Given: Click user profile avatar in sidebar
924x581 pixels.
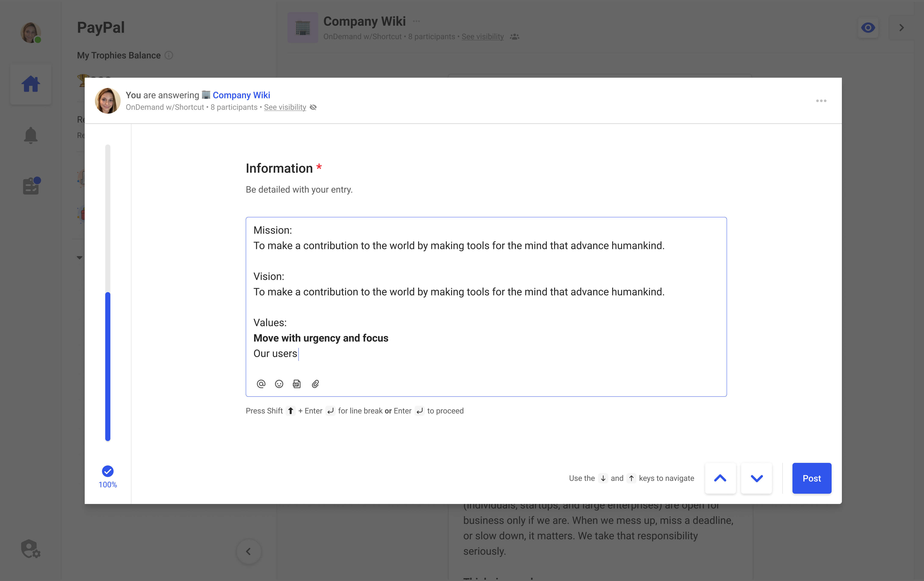Looking at the screenshot, I should [31, 33].
